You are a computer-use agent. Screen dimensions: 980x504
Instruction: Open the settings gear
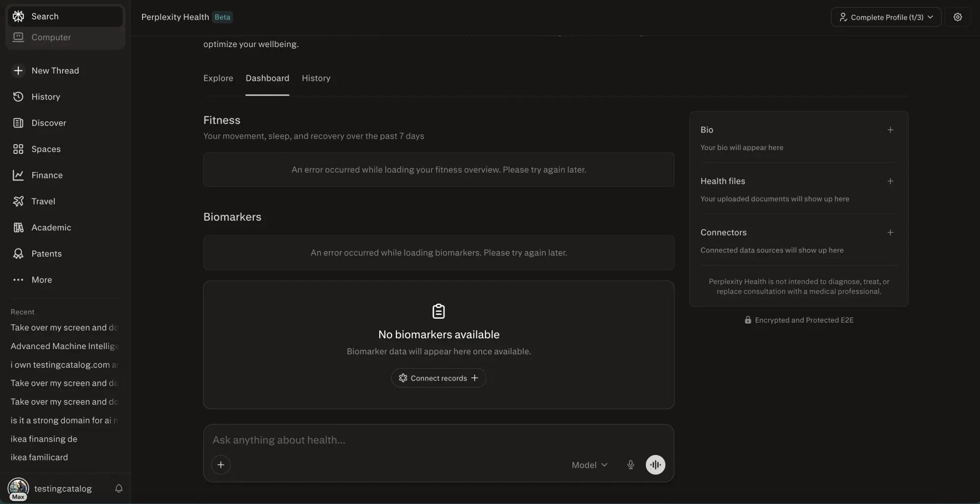click(x=958, y=17)
